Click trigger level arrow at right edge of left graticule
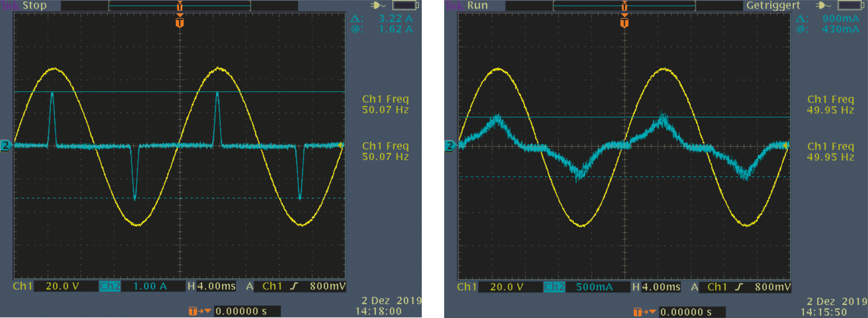 (341, 145)
